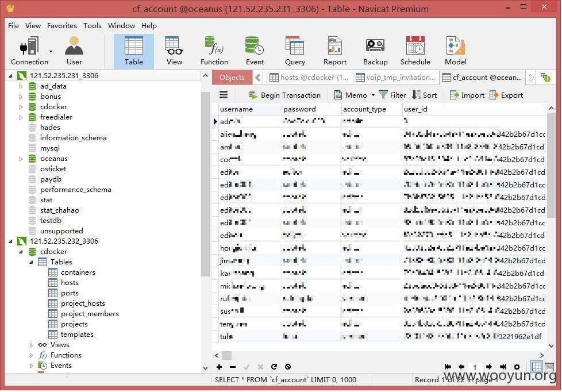Open the Backup toolbar icon
The height and width of the screenshot is (392, 562).
(375, 51)
